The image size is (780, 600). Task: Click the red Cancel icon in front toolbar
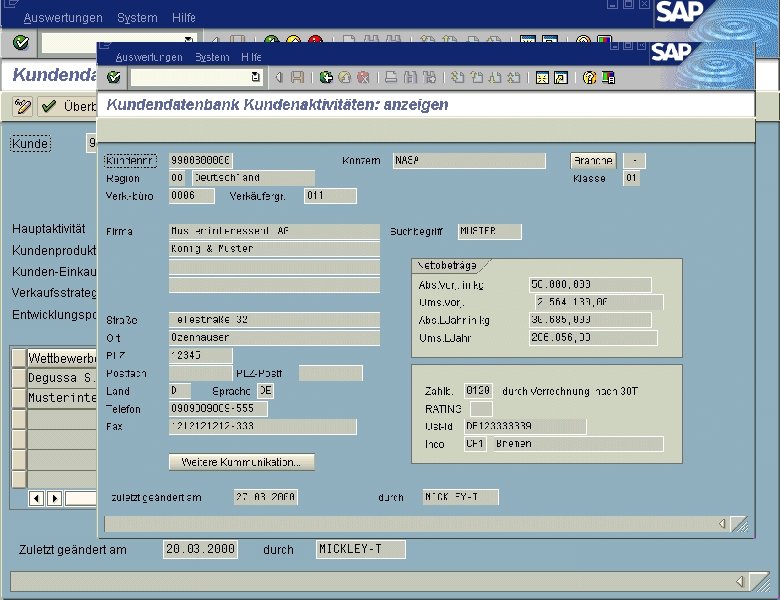coord(363,77)
